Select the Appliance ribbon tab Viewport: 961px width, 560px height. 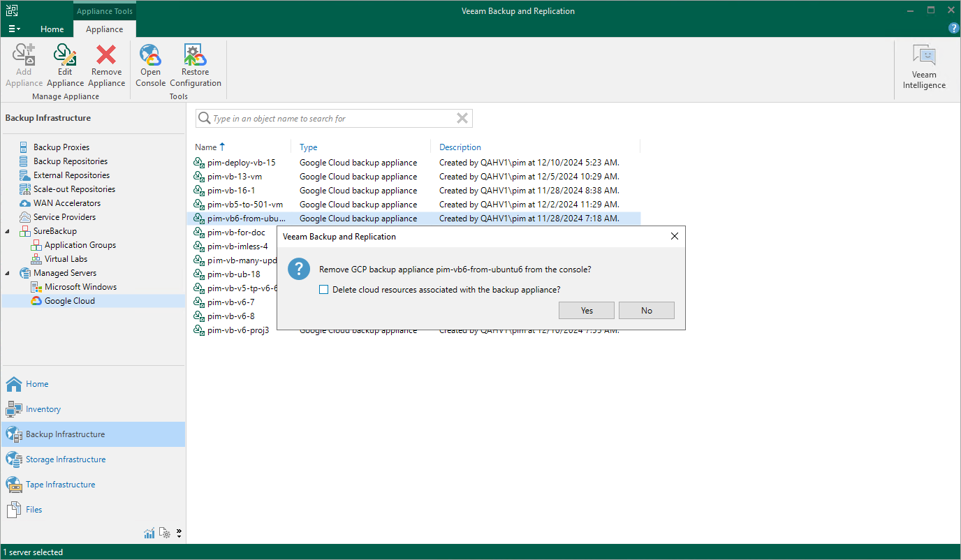click(105, 29)
